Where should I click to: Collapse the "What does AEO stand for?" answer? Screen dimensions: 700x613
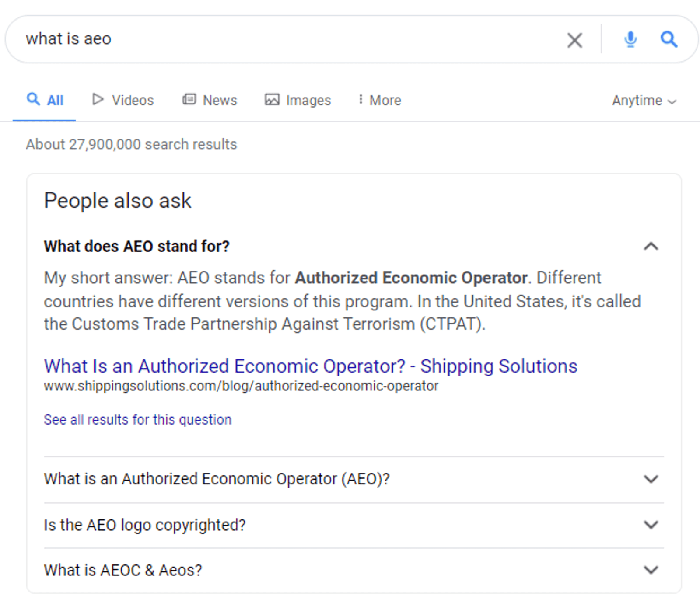click(651, 247)
